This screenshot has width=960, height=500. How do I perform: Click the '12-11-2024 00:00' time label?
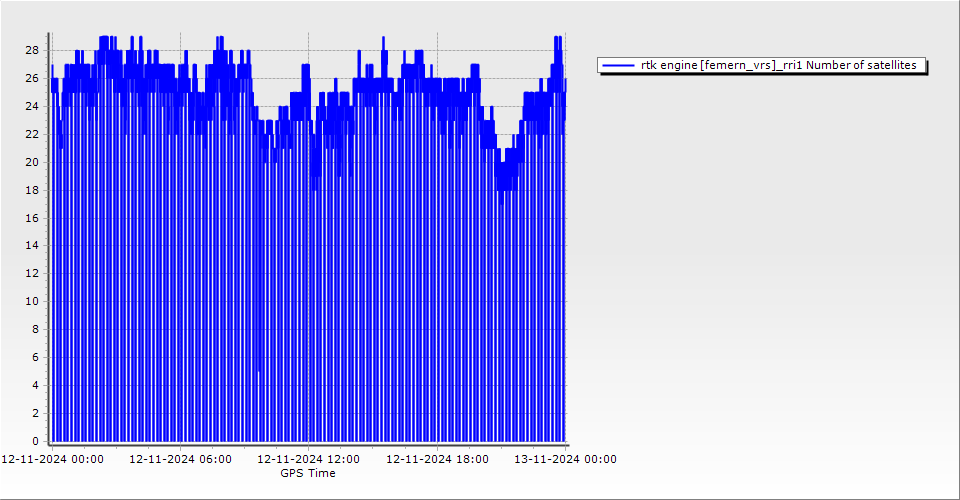[52, 459]
